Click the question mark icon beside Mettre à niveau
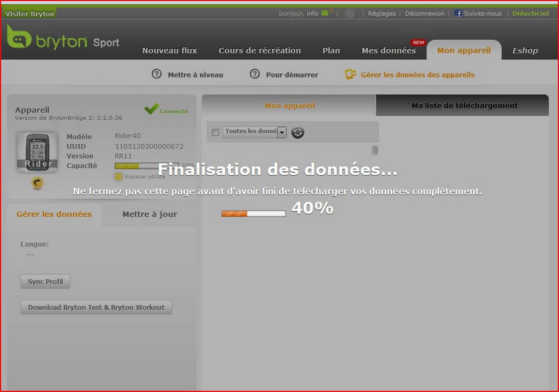This screenshot has height=392, width=559. click(x=157, y=74)
